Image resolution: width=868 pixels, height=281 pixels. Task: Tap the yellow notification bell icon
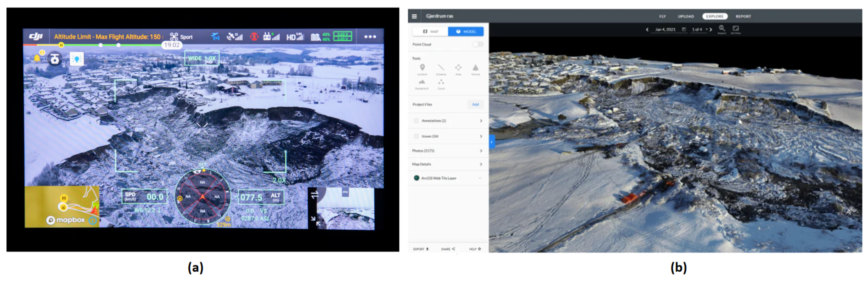(37, 58)
